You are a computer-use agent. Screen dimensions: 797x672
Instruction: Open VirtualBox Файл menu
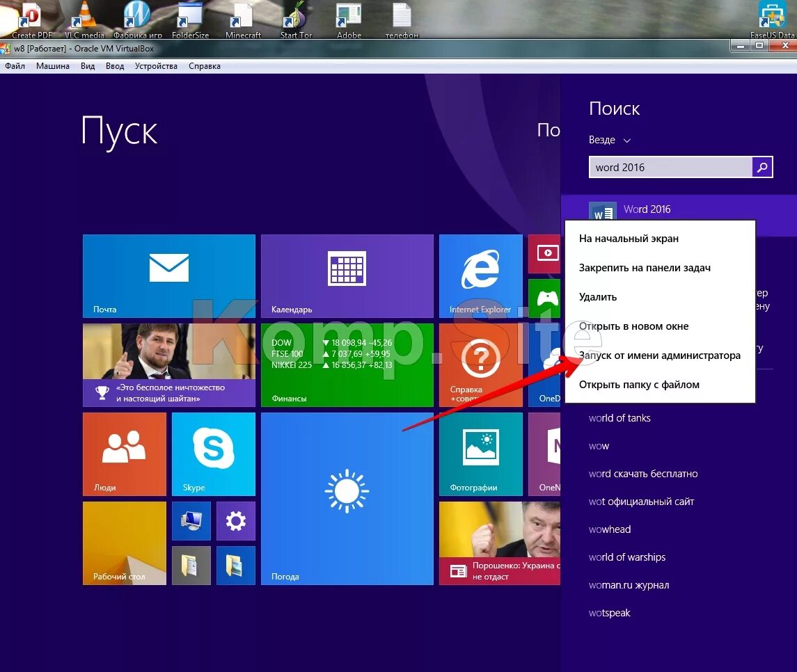[x=15, y=66]
